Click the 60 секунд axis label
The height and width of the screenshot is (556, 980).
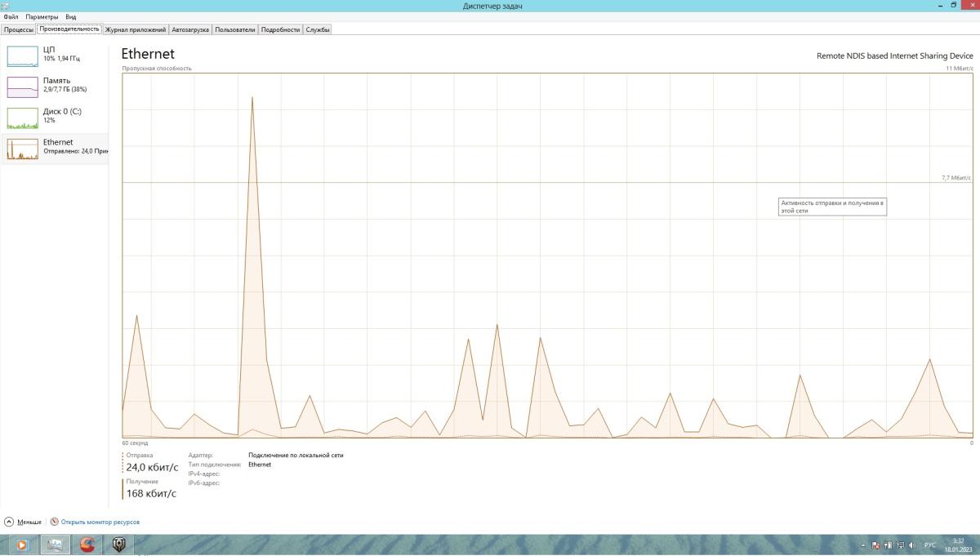pos(136,443)
